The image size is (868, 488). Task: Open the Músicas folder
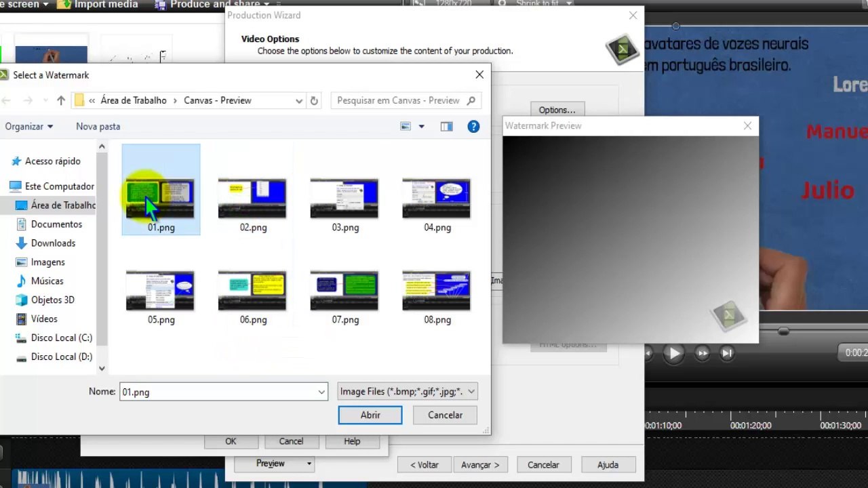pyautogui.click(x=39, y=281)
